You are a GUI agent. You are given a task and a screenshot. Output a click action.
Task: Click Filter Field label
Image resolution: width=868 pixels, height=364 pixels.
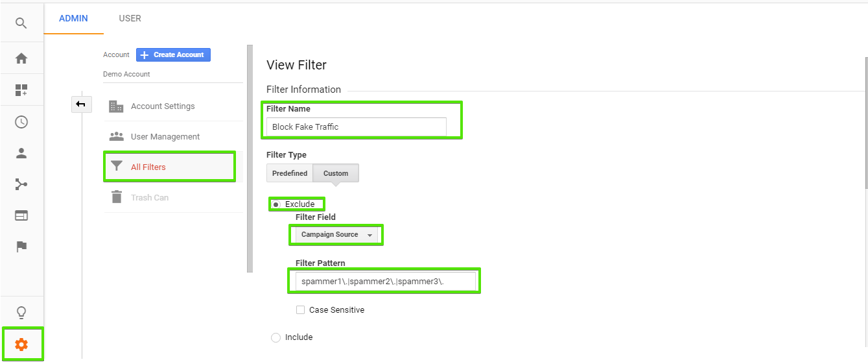click(x=316, y=217)
